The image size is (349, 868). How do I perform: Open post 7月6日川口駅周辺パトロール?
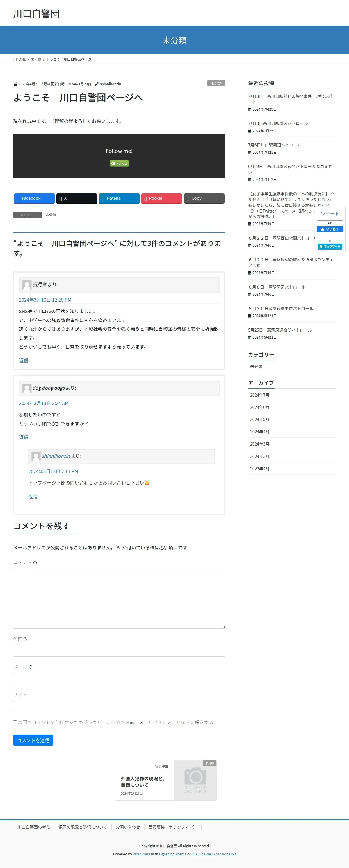[275, 145]
